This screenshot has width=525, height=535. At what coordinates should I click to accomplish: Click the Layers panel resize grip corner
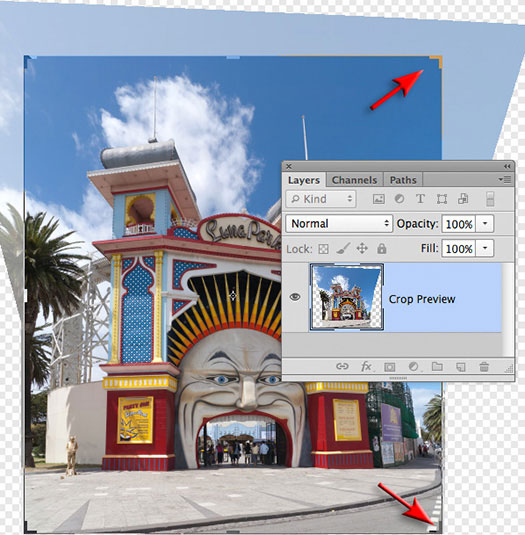[x=509, y=368]
